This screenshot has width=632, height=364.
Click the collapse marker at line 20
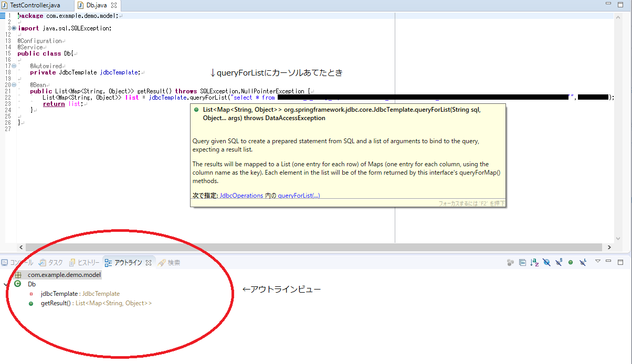click(x=14, y=84)
